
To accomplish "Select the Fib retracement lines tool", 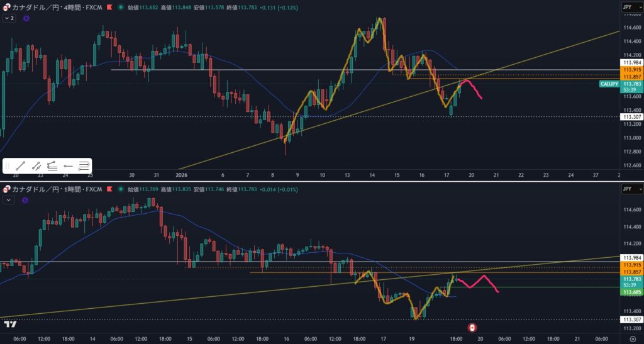I will (x=84, y=166).
